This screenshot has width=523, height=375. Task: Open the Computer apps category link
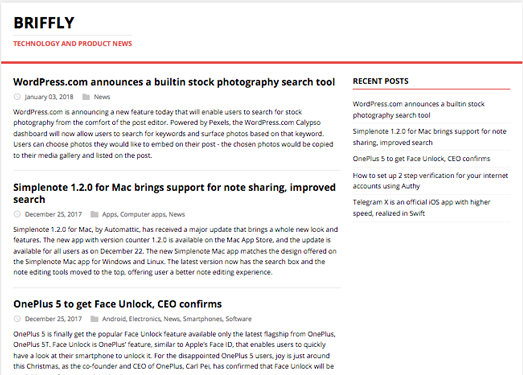tap(143, 214)
